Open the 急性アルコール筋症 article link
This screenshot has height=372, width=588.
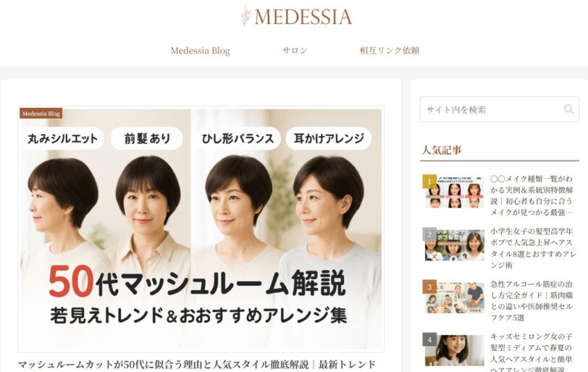pyautogui.click(x=532, y=301)
